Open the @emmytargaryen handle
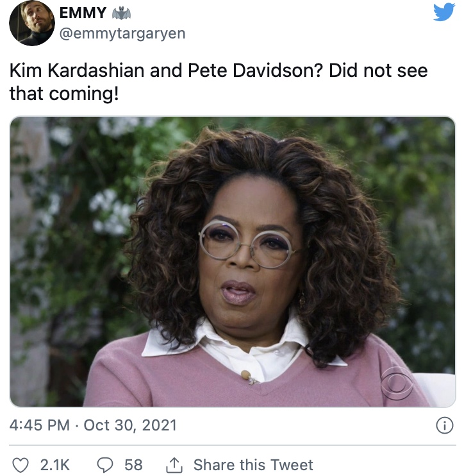Image resolution: width=464 pixels, height=476 pixels. (x=122, y=33)
